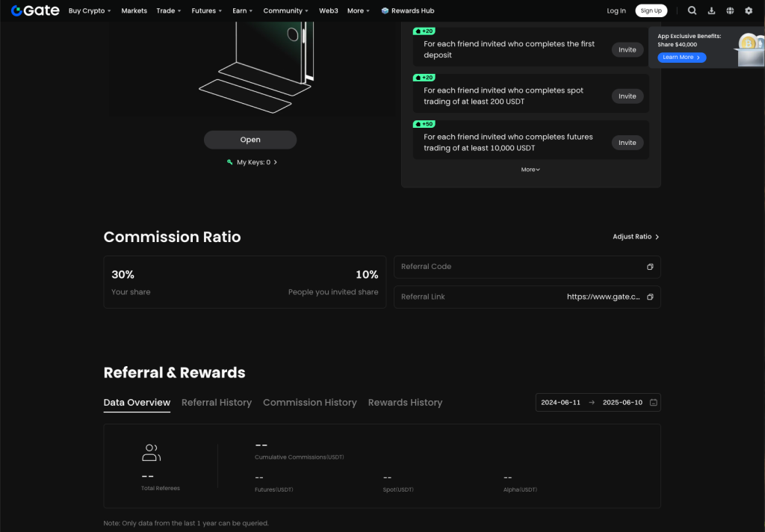The width and height of the screenshot is (765, 532).
Task: Click the download app icon
Action: pyautogui.click(x=711, y=10)
